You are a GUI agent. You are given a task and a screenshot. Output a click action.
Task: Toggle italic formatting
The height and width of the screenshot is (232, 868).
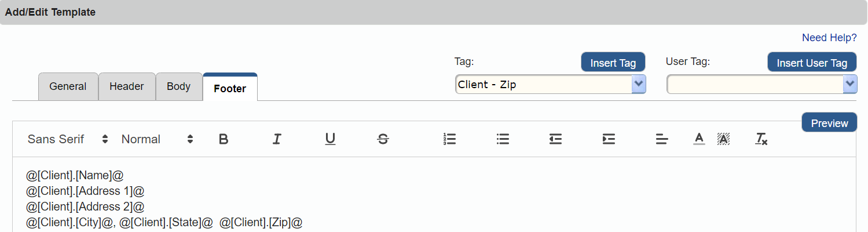pyautogui.click(x=277, y=139)
